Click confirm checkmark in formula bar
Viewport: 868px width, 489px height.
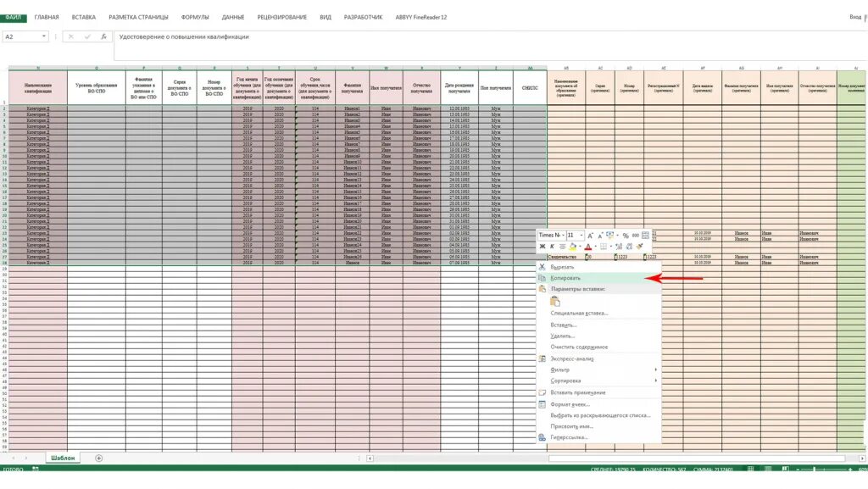coord(87,36)
